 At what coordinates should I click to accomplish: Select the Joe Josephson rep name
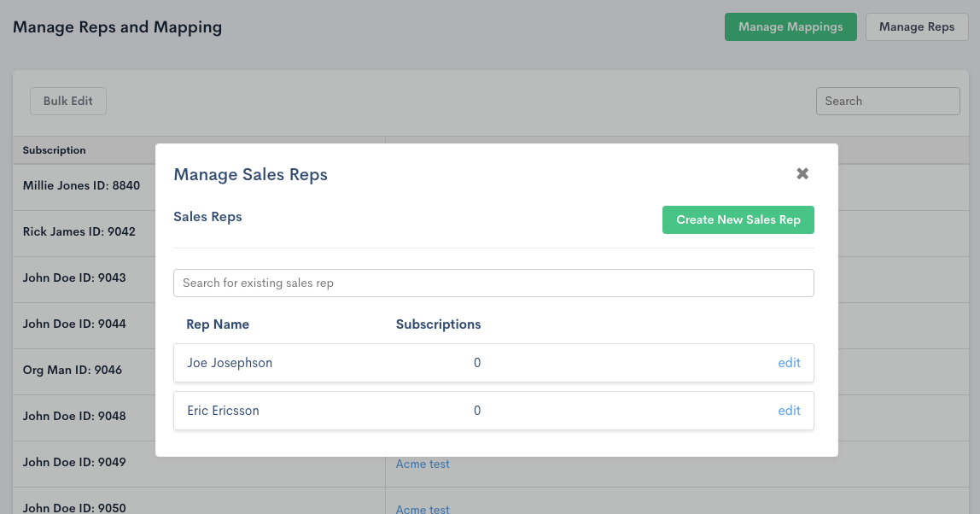[230, 363]
